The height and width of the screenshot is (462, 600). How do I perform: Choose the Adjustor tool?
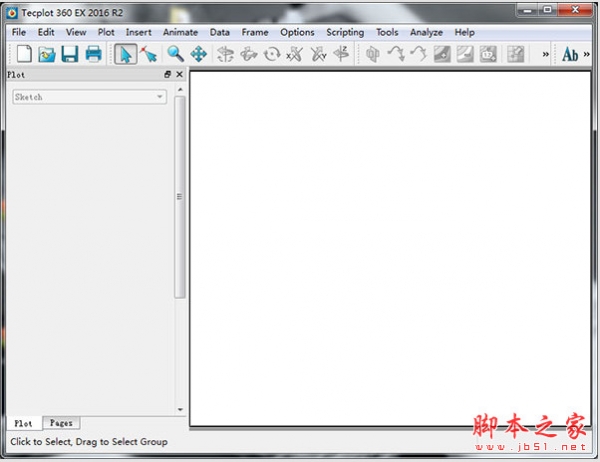pyautogui.click(x=149, y=54)
